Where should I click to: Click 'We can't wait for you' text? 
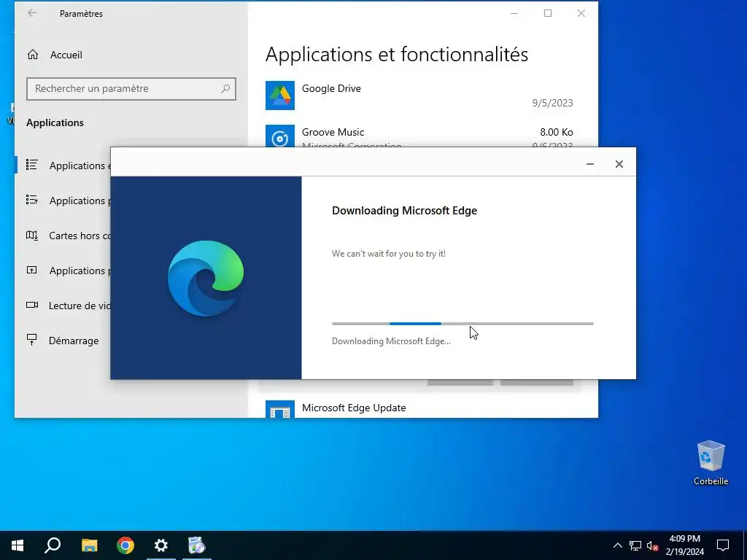389,253
